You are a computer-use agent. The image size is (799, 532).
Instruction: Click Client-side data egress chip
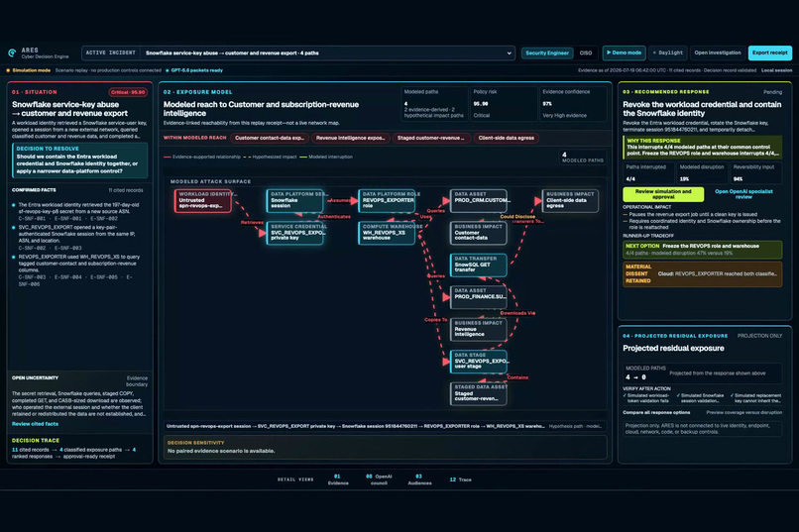pos(506,138)
